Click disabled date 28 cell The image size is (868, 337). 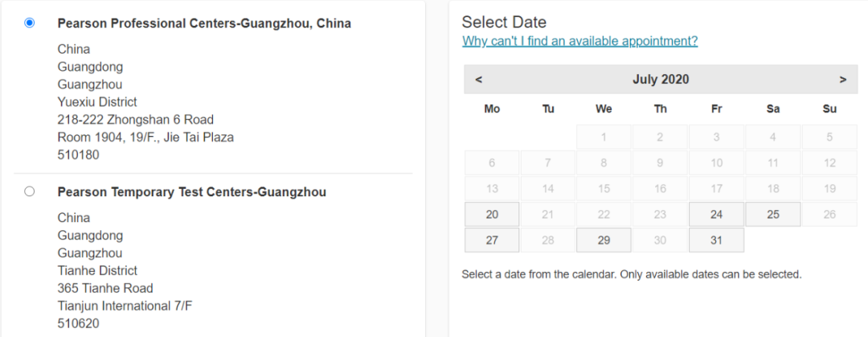[x=548, y=240]
